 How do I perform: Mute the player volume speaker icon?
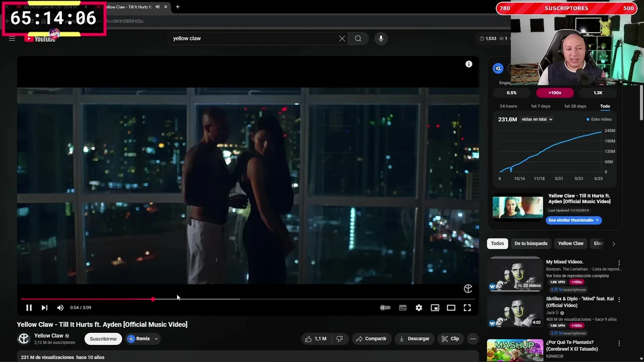[60, 308]
